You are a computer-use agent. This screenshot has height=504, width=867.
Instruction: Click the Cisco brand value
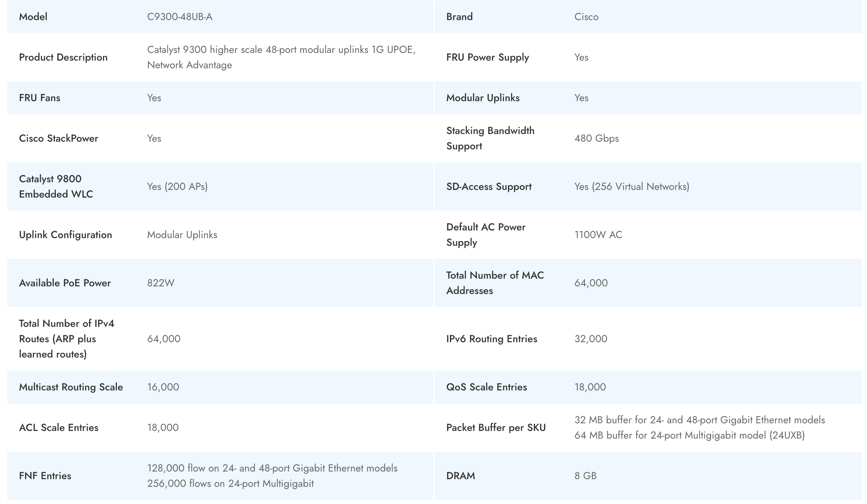point(586,17)
